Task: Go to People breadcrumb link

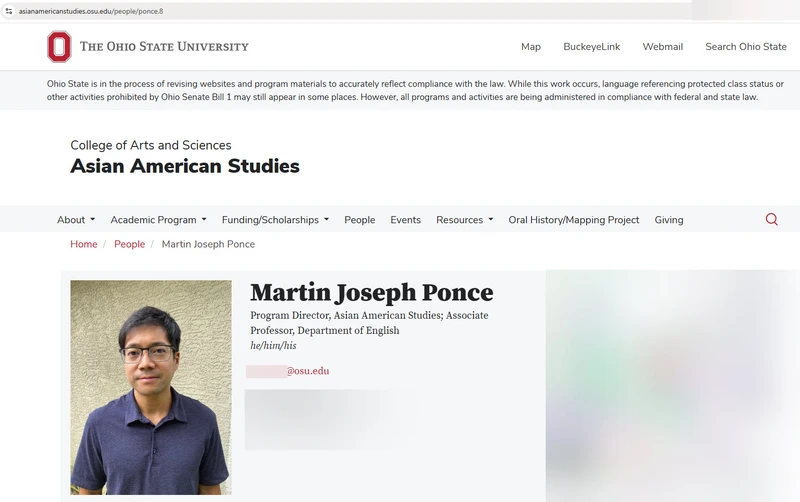Action: pos(130,244)
